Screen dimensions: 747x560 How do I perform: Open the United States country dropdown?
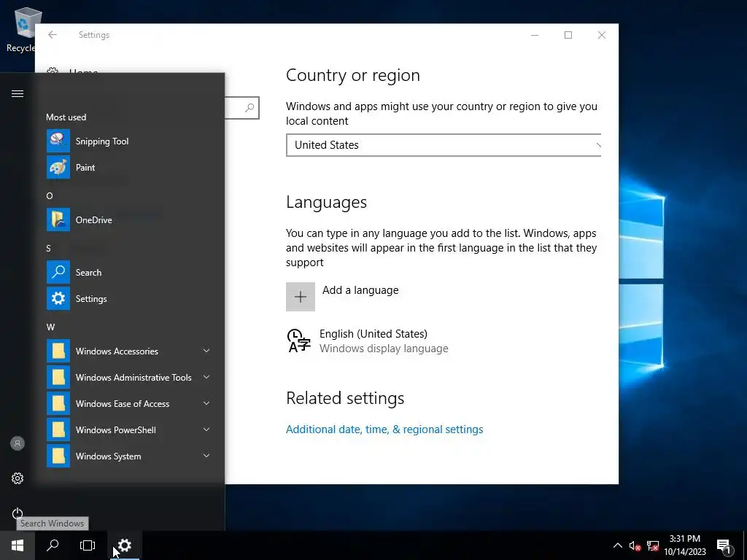click(443, 145)
